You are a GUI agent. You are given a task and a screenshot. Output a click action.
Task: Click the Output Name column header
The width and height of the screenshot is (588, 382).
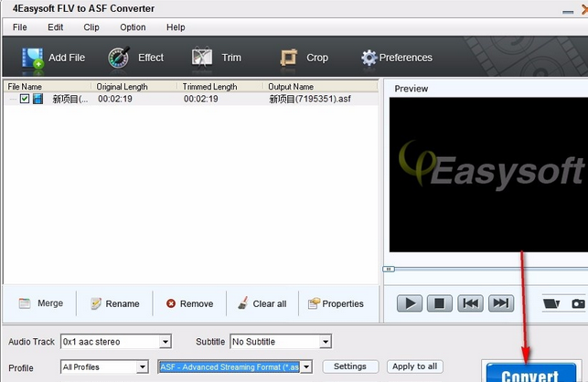320,87
